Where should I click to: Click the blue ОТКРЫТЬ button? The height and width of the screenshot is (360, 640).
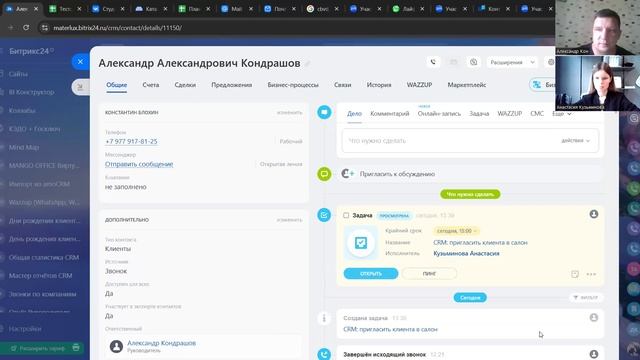[371, 273]
